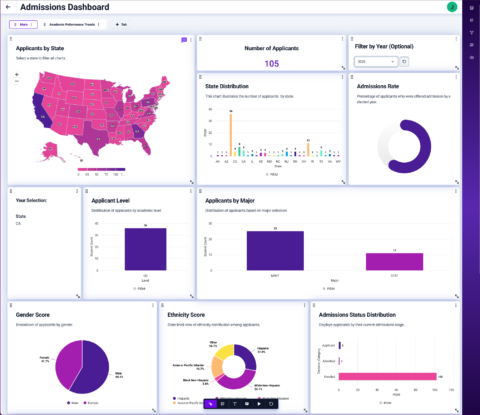Click the Applicants by State title
The height and width of the screenshot is (415, 480).
(x=40, y=48)
